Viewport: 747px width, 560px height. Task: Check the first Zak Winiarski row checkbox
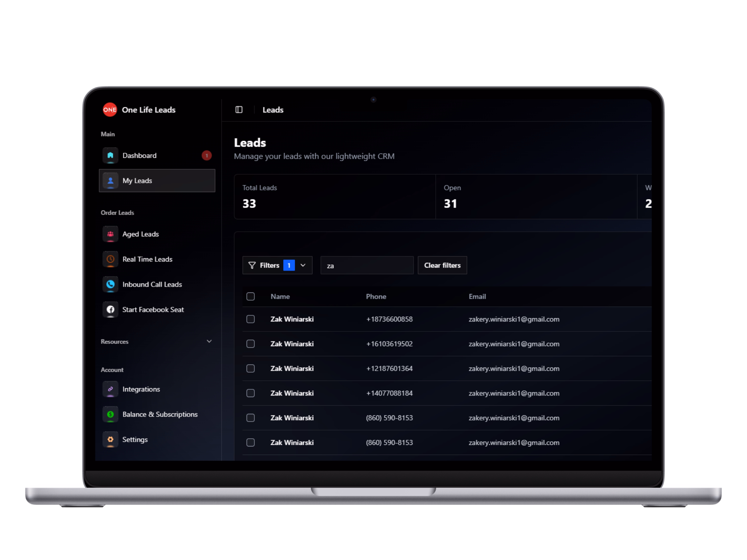click(251, 319)
